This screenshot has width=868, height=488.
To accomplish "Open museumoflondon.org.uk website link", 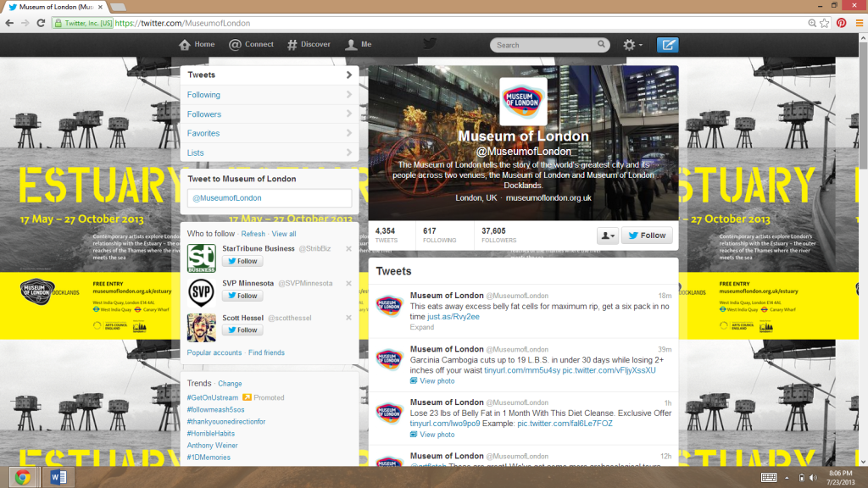I will [x=548, y=198].
